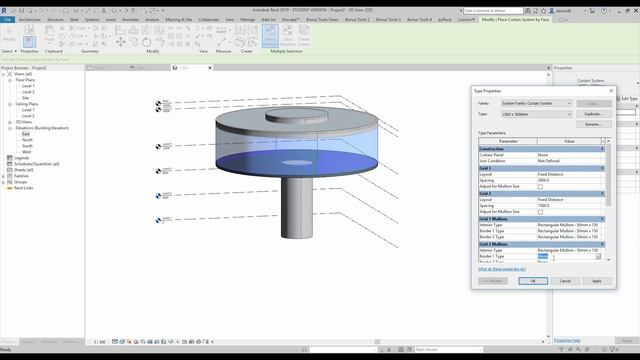Expand the Families tree node

coord(3,176)
